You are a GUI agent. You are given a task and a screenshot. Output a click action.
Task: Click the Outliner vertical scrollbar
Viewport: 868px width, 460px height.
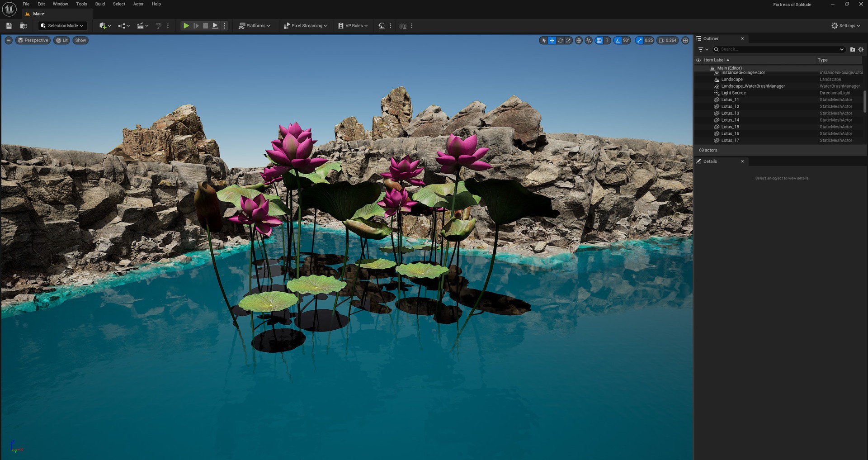[864, 101]
